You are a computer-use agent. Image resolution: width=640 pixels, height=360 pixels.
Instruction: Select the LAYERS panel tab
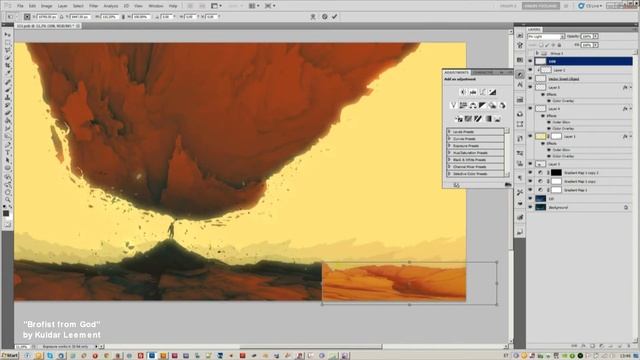(x=534, y=29)
